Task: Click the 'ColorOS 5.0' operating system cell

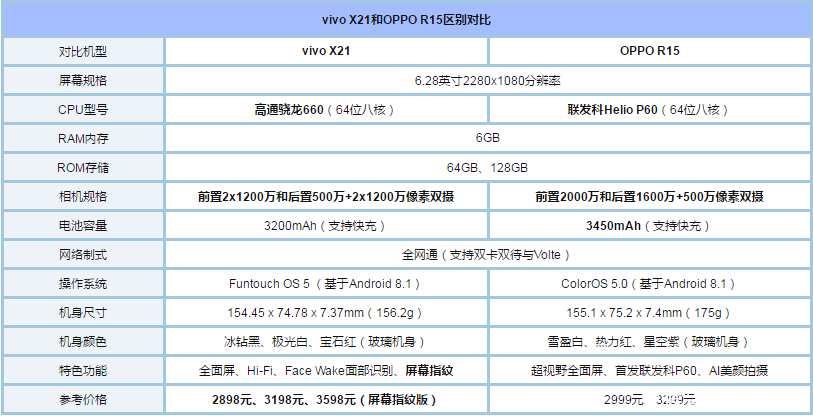Action: [650, 284]
